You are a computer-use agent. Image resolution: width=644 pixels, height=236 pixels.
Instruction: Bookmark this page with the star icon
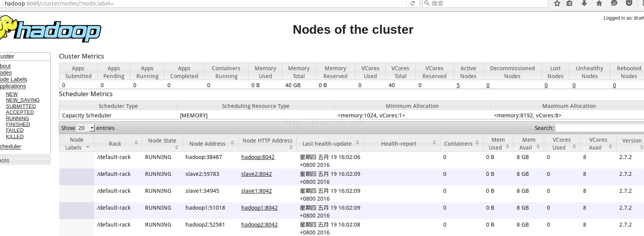557,4
